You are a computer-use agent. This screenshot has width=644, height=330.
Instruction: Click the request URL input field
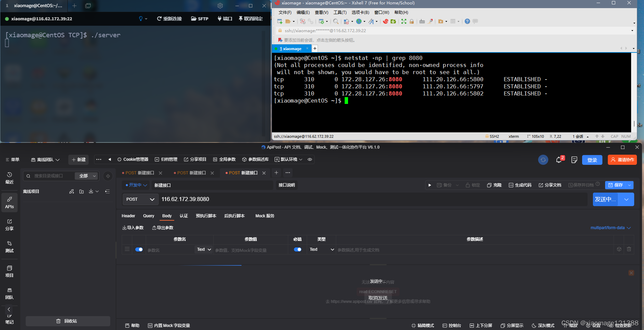373,199
